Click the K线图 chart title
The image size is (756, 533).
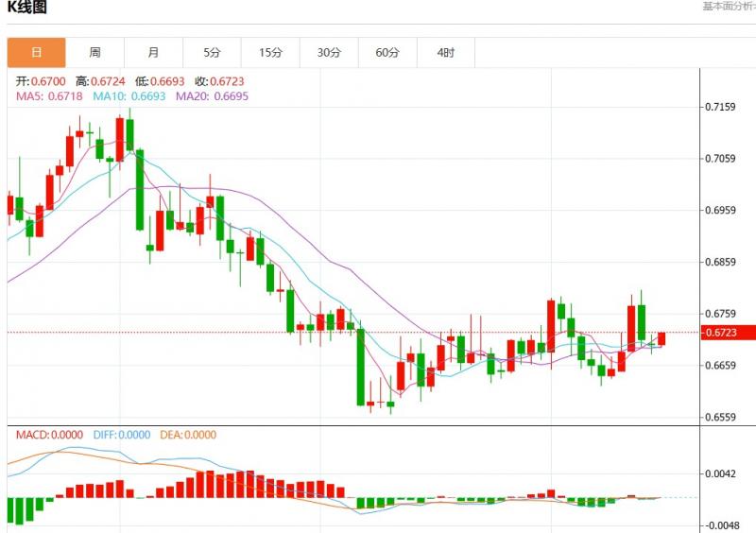click(x=27, y=8)
